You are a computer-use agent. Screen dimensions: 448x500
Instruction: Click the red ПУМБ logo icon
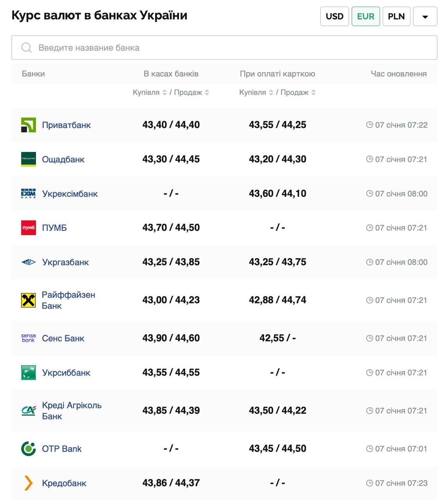click(28, 228)
